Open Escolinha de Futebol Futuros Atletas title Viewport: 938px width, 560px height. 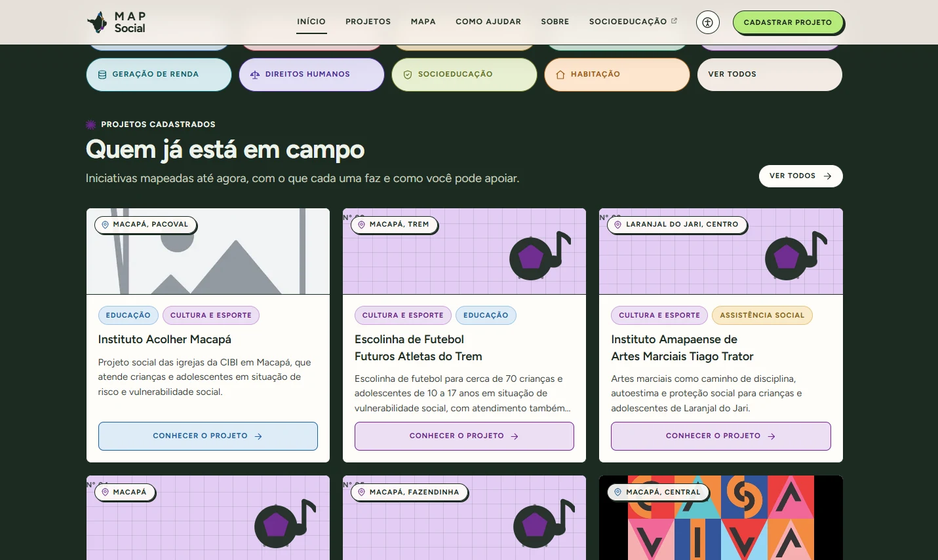click(x=418, y=348)
